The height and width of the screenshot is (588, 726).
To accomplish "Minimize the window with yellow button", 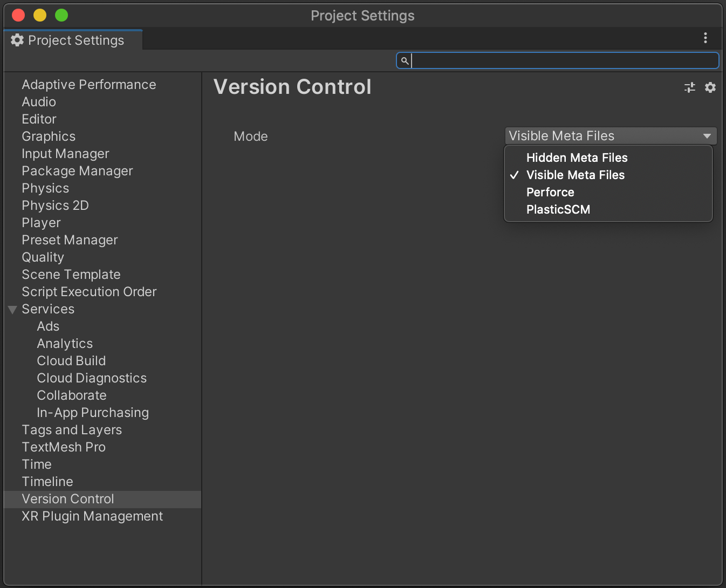I will click(x=40, y=15).
